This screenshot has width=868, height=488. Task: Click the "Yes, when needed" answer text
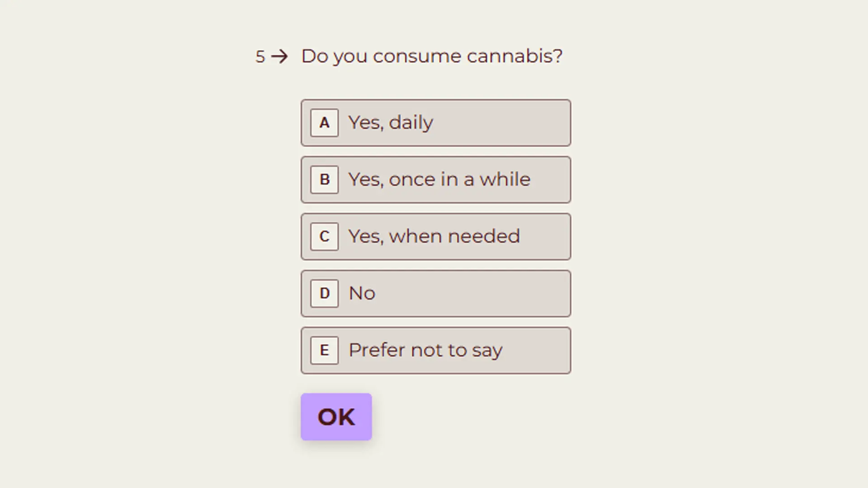[x=434, y=236]
